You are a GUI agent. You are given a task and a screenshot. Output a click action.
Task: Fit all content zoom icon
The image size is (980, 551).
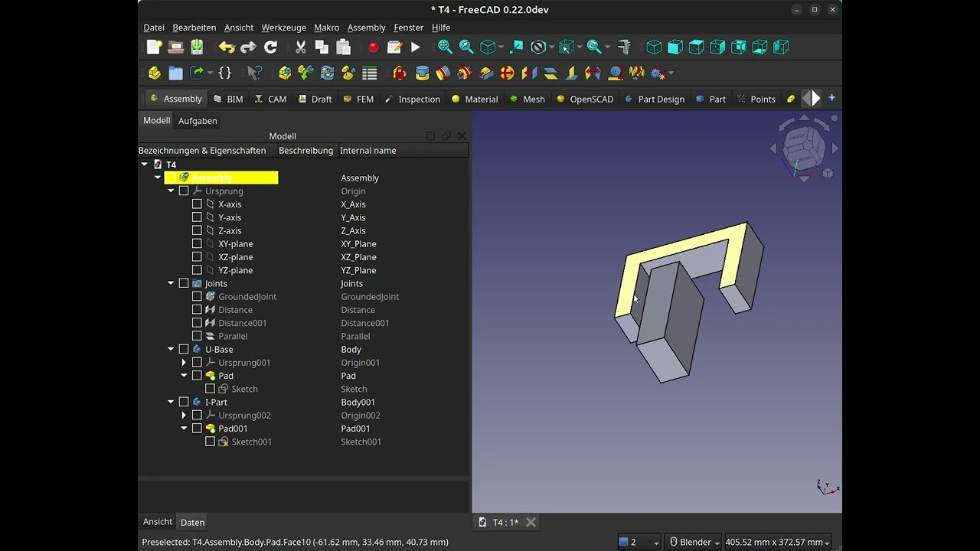tap(445, 47)
